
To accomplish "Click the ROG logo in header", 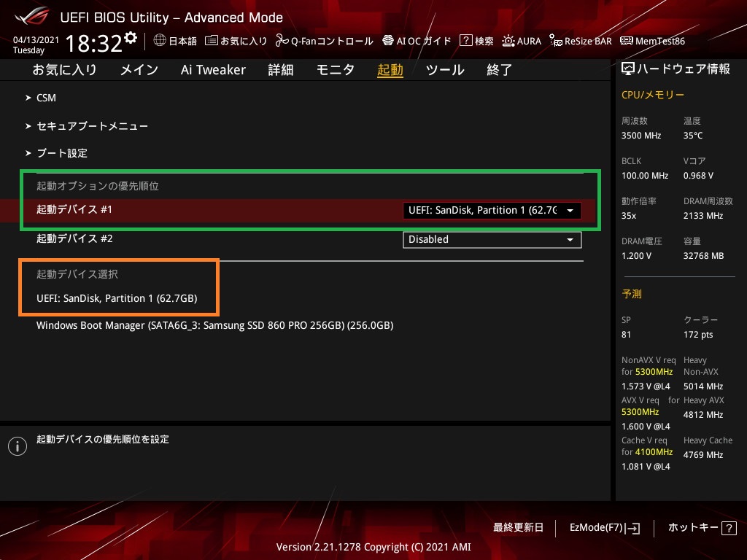I will point(32,16).
